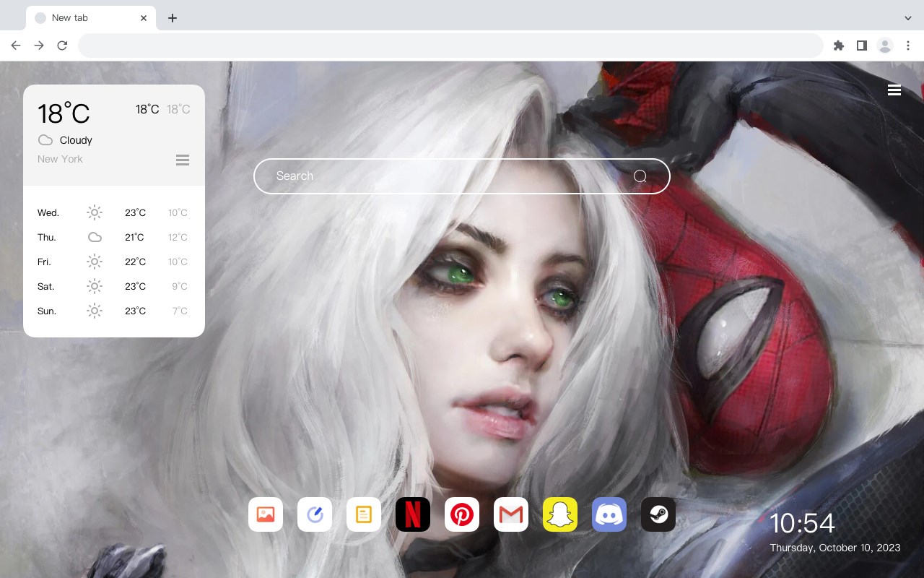Go back to the previous page
Screen dimensions: 924x578
pyautogui.click(x=16, y=46)
